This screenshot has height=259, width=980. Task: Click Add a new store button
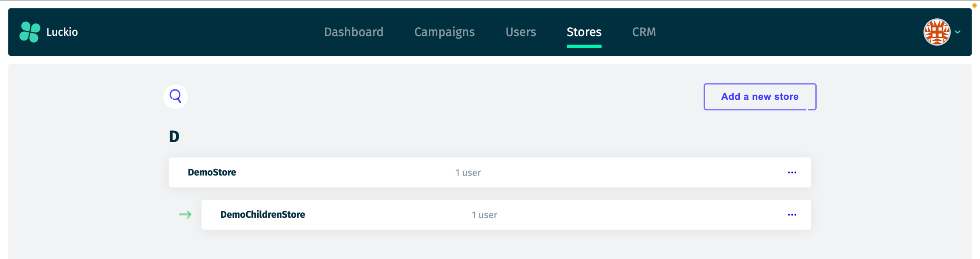tap(760, 97)
